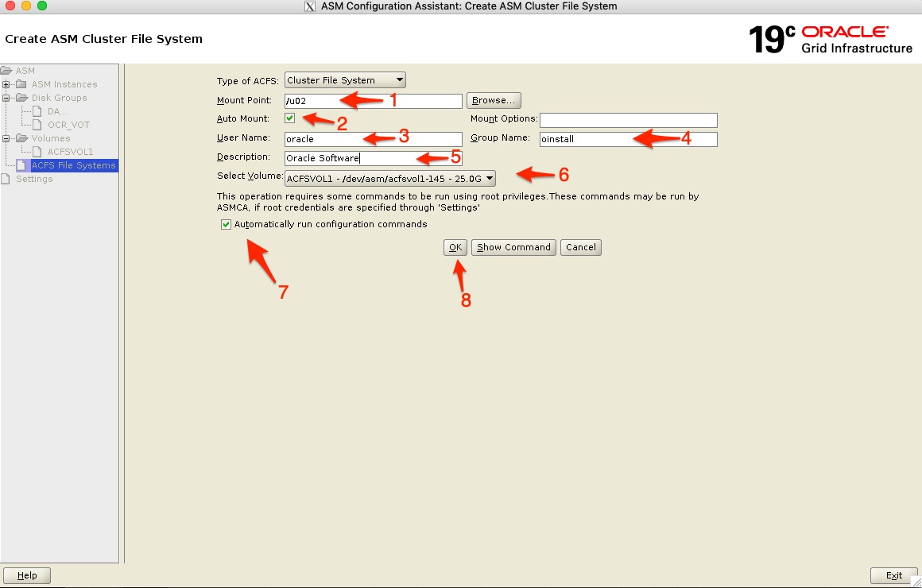This screenshot has width=922, height=588.
Task: Select Disk Groups in the tree
Action: coord(59,98)
